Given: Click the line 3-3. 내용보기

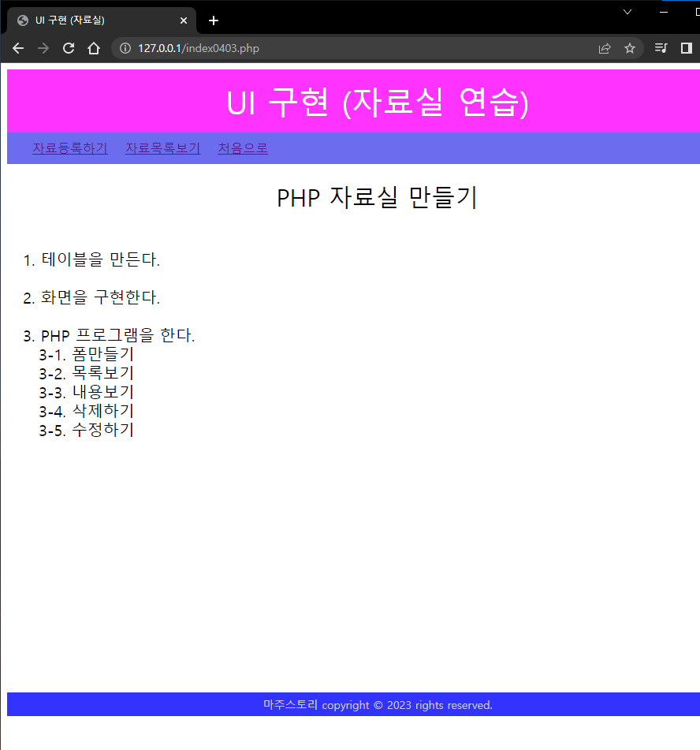Looking at the screenshot, I should click(87, 392).
